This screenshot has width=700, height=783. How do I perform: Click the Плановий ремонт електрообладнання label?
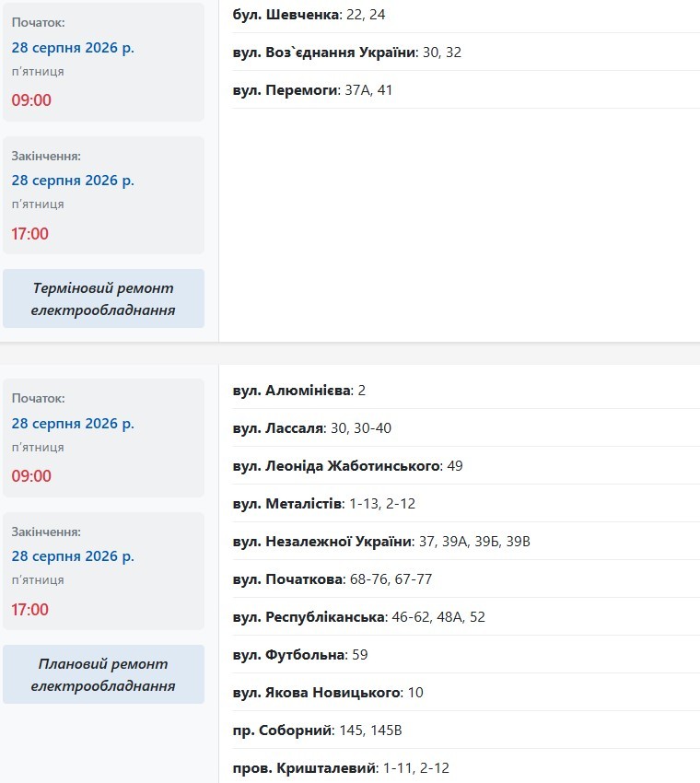click(103, 674)
